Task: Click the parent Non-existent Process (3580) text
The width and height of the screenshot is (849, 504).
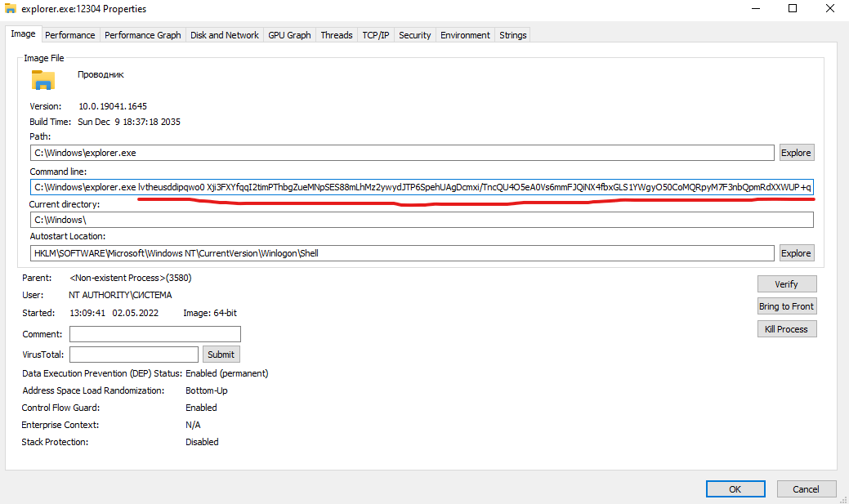Action: coord(131,278)
